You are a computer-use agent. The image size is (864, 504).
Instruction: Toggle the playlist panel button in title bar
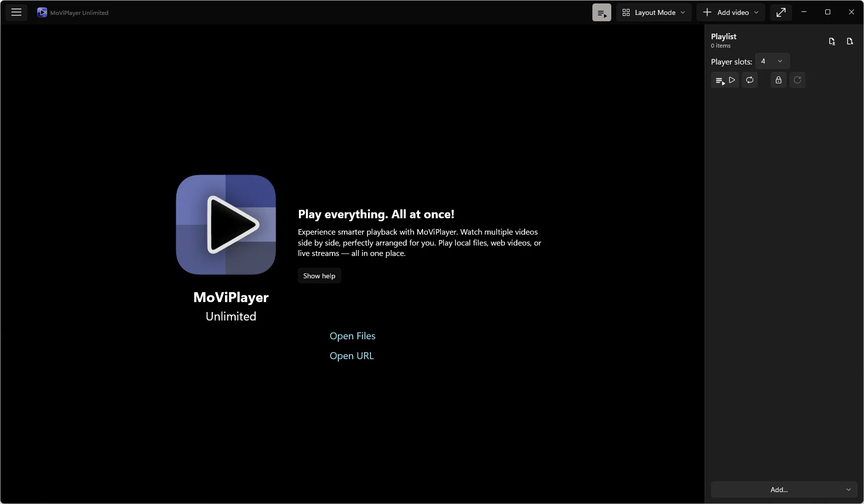(602, 12)
